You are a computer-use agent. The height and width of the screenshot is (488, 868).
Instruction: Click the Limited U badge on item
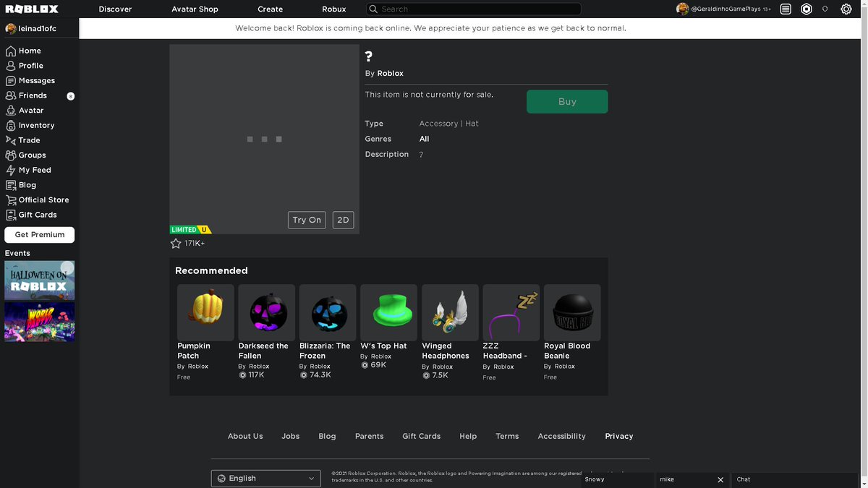(x=191, y=230)
